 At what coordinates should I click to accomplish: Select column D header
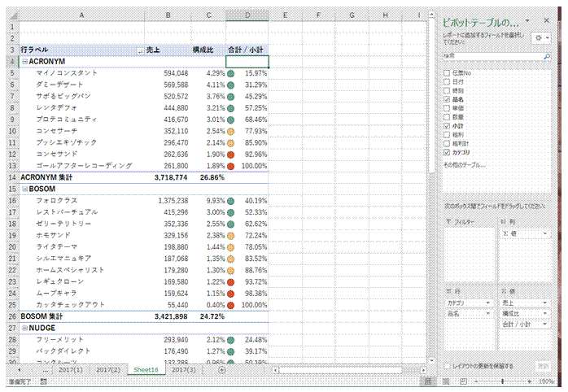point(247,15)
